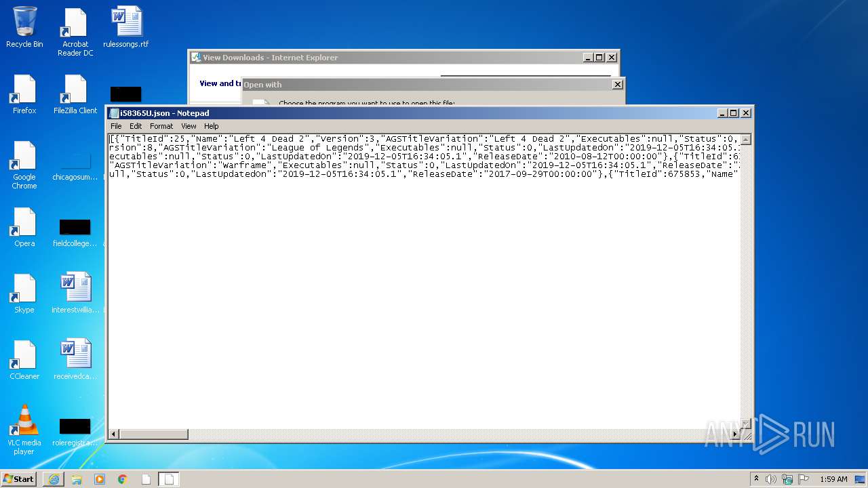868x488 pixels.
Task: Launch FileZilla Client shortcut
Action: point(75,94)
